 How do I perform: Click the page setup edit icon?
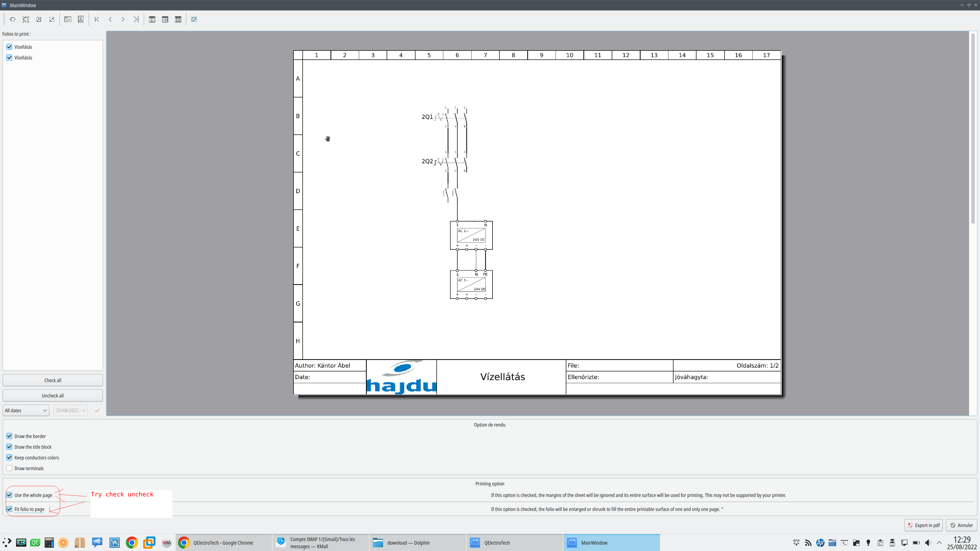(x=194, y=19)
